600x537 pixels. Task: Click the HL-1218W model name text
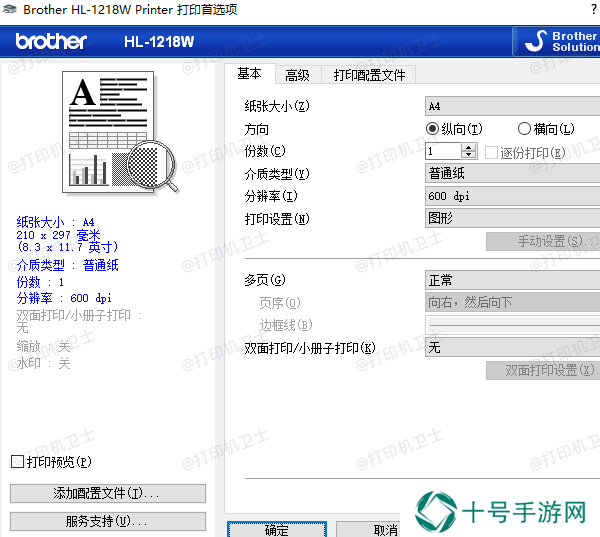(x=159, y=42)
